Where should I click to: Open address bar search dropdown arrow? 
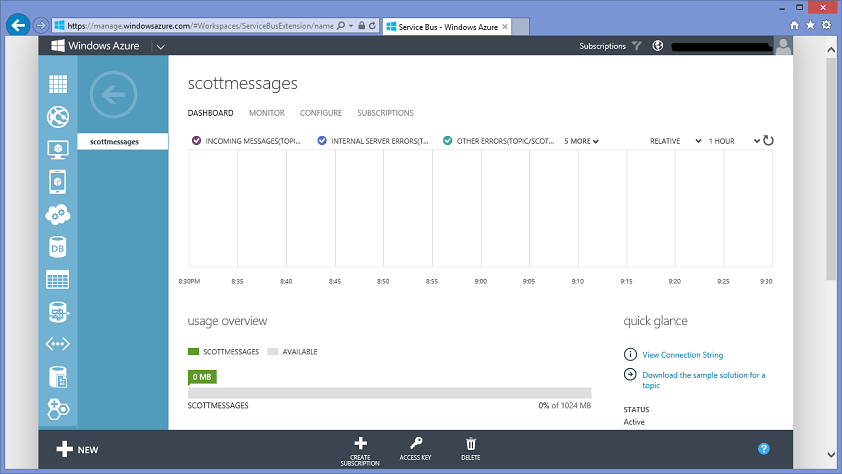[x=351, y=26]
